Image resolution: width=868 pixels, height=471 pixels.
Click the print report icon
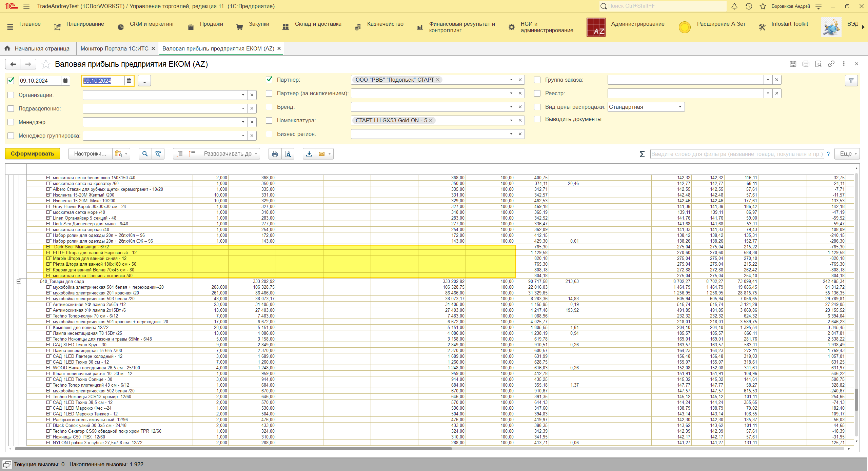(x=275, y=154)
